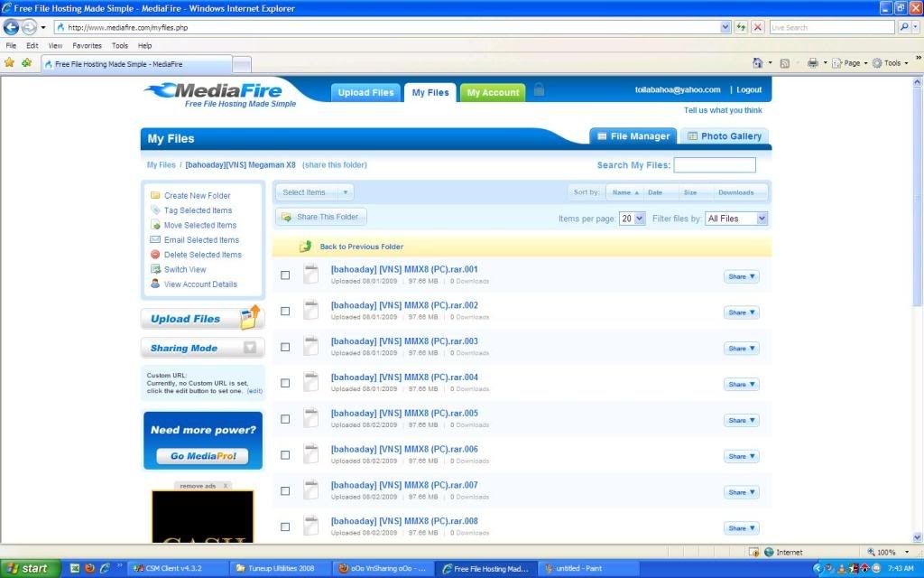Open Share dropdown for rar.006
Image resolution: width=924 pixels, height=578 pixels.
(x=742, y=456)
